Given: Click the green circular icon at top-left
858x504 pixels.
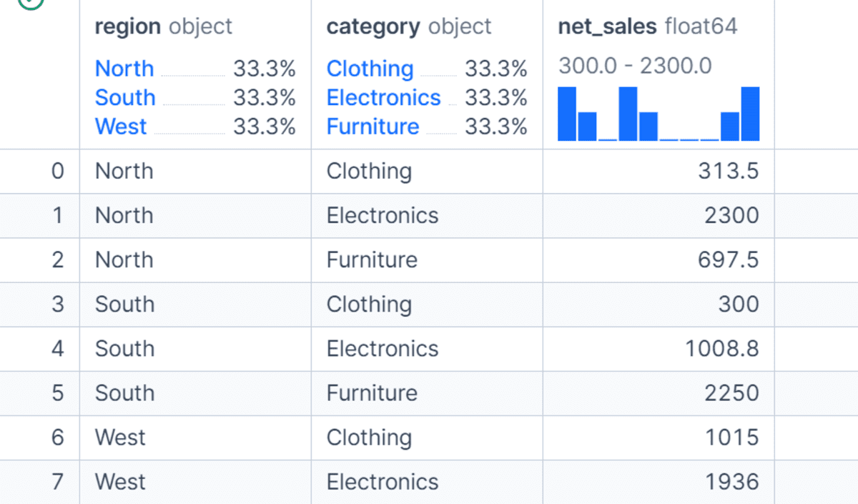Looking at the screenshot, I should [30, 2].
